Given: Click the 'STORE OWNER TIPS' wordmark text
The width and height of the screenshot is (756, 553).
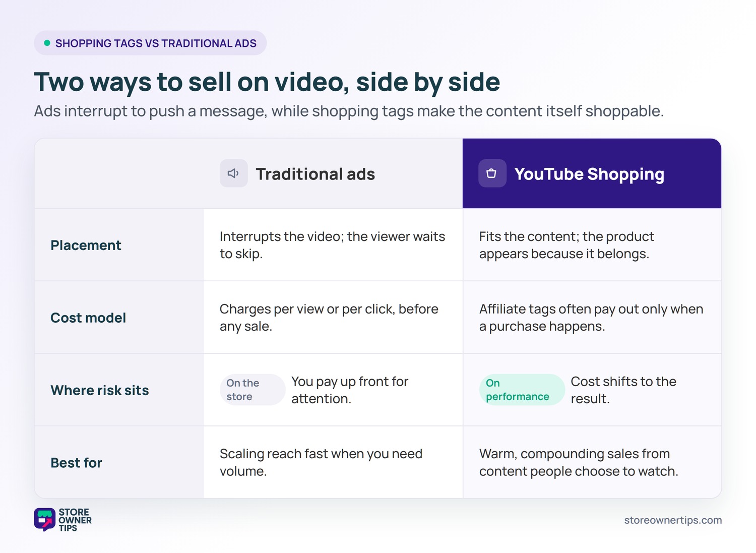Looking at the screenshot, I should 75,520.
